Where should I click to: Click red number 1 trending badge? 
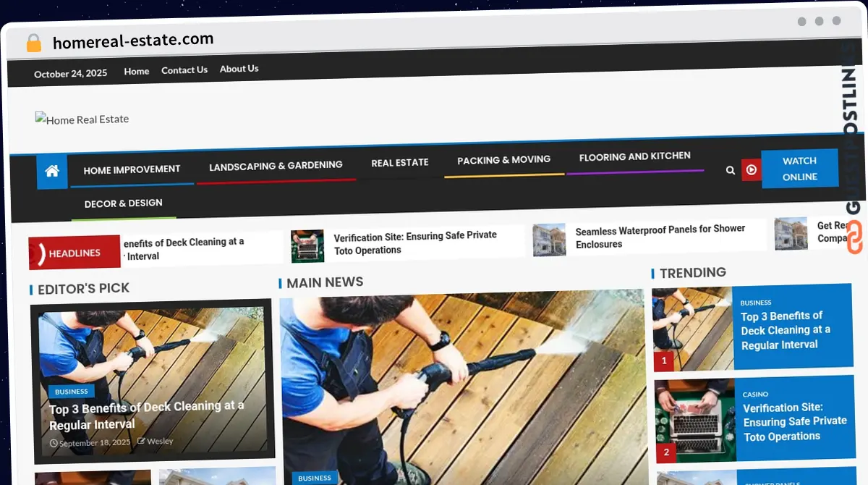tap(664, 360)
